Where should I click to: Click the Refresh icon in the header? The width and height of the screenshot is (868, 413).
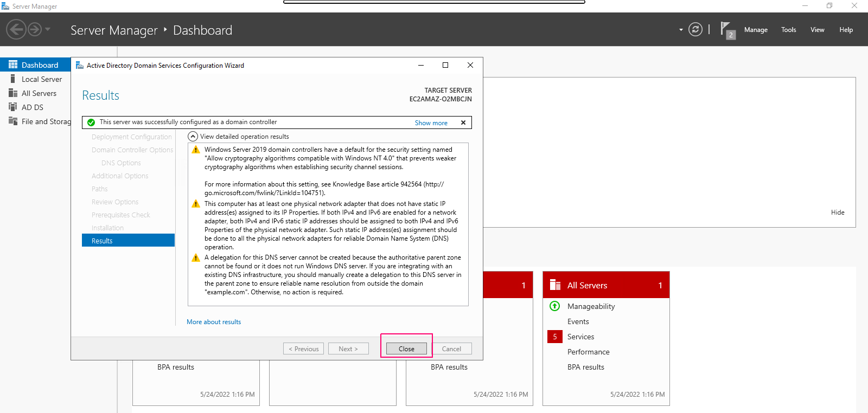[x=695, y=29]
